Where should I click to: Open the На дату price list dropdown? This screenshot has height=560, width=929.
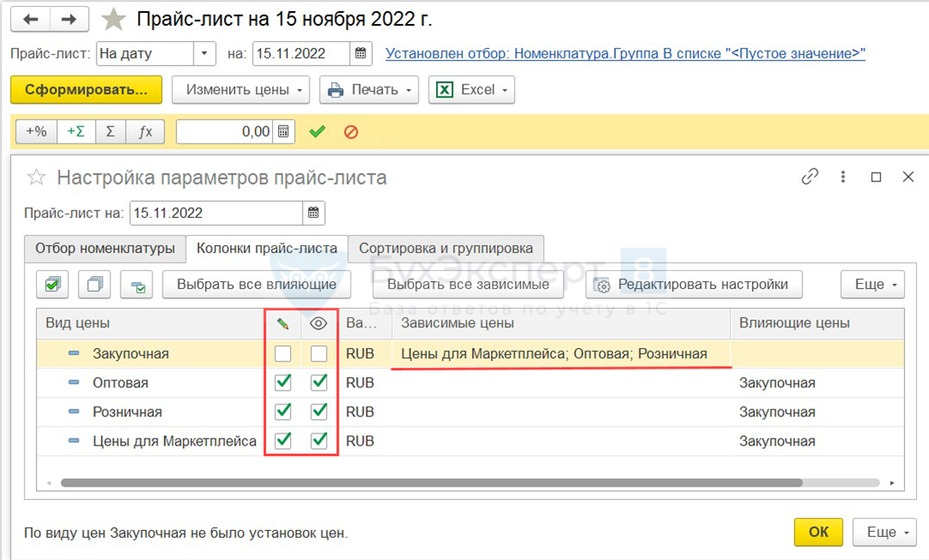204,54
